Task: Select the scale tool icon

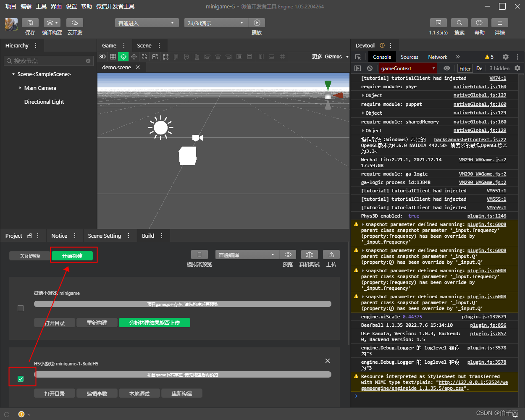Action: (155, 57)
